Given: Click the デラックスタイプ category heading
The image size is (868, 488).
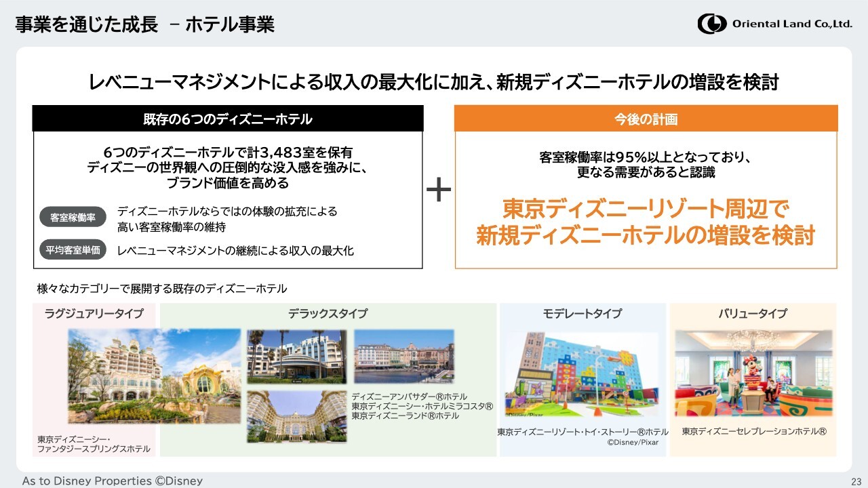Looking at the screenshot, I should (328, 314).
